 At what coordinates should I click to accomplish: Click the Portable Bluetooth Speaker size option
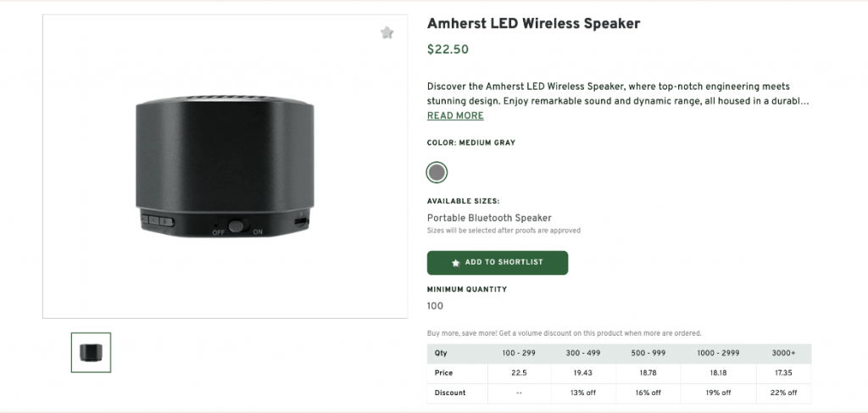tap(489, 218)
